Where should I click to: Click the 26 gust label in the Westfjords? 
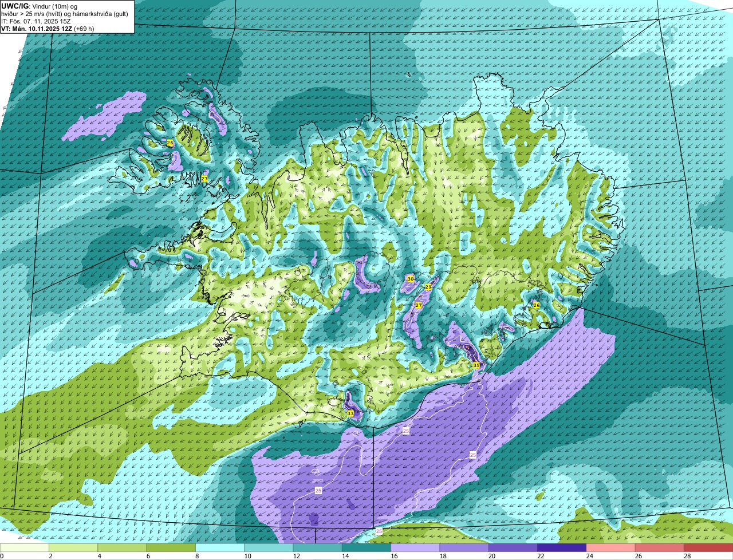point(170,143)
